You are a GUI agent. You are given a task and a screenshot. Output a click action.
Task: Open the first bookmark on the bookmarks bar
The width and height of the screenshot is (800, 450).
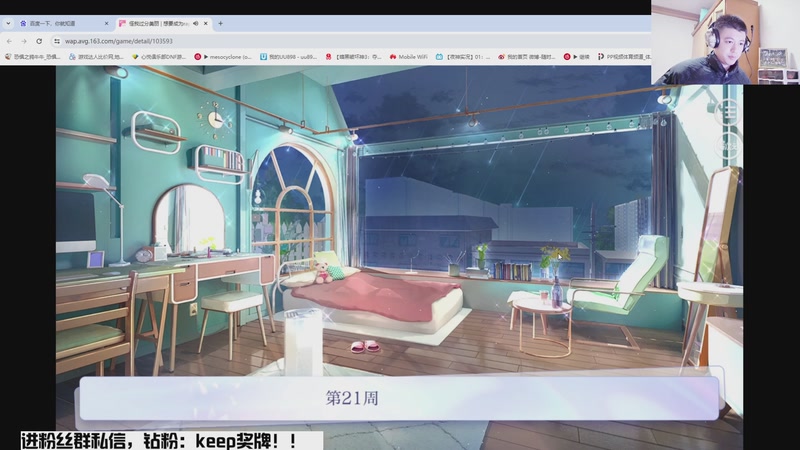coord(33,57)
